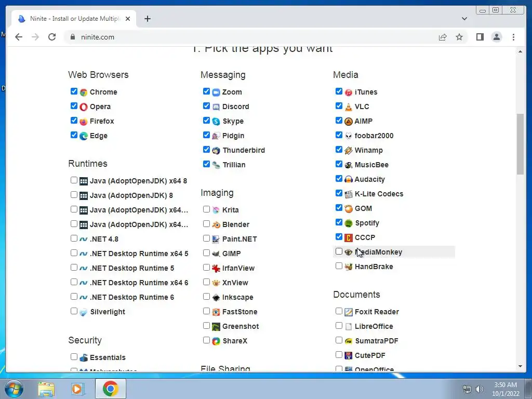Click the Firefox logo icon
This screenshot has width=532, height=399.
84,122
